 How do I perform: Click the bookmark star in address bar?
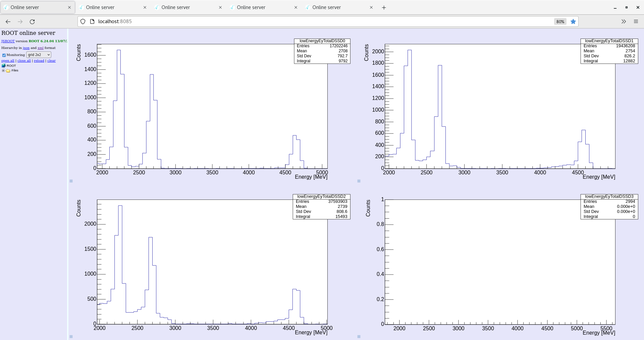coord(573,21)
